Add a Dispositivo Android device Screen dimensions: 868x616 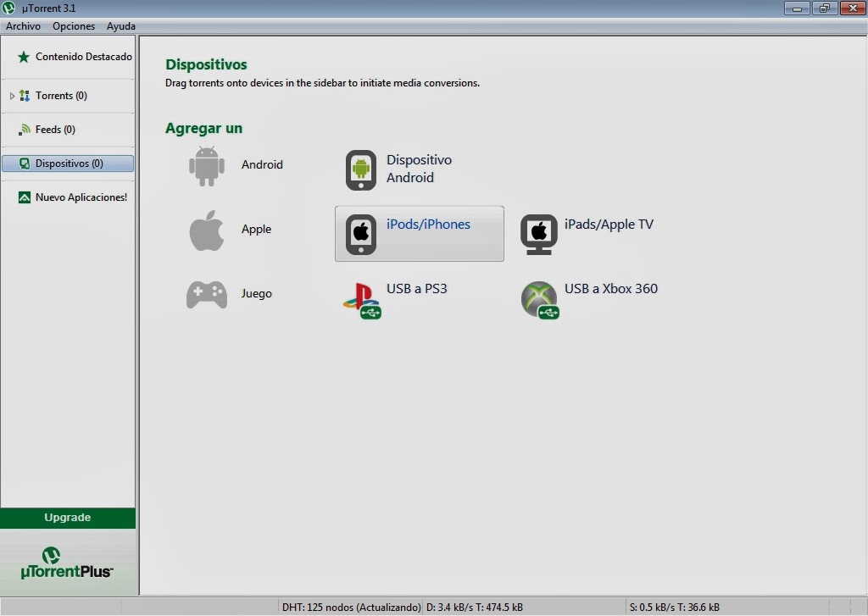pos(419,169)
